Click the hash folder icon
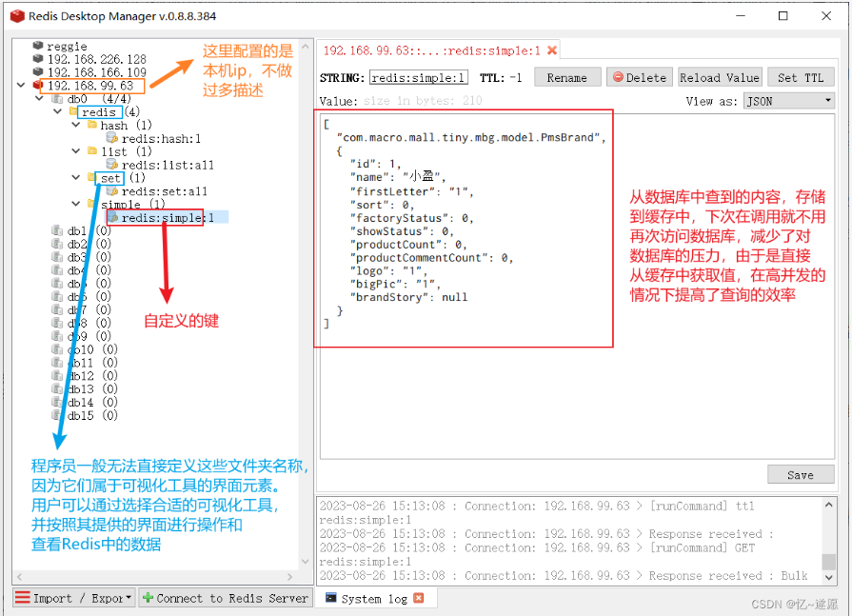This screenshot has width=852, height=616. [92, 125]
